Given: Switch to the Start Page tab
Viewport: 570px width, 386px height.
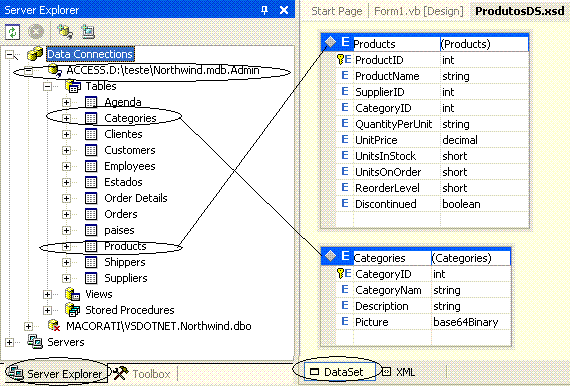Looking at the screenshot, I should (x=337, y=11).
